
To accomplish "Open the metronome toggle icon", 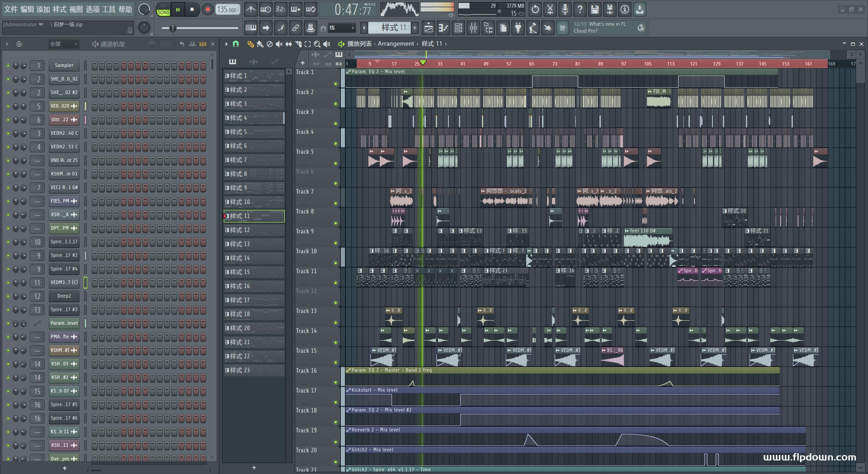I will [251, 9].
